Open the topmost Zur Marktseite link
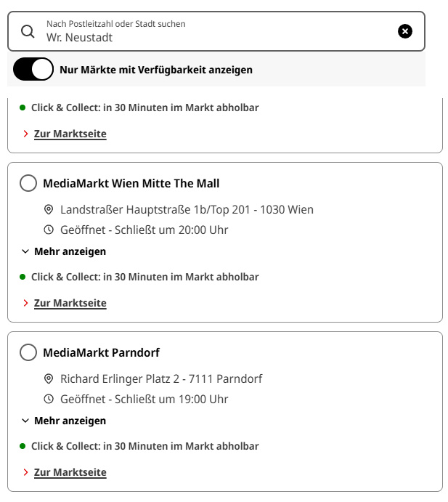Viewport: 448px width, 502px height. click(x=70, y=134)
